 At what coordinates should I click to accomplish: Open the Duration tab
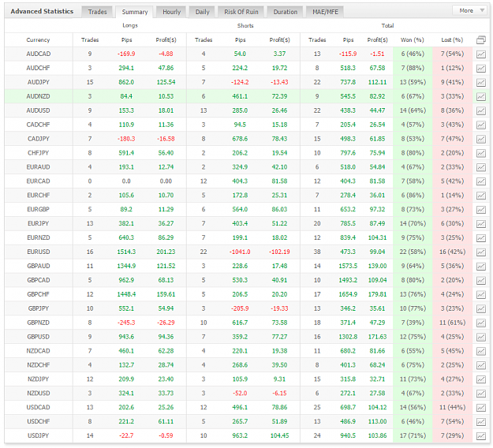(x=286, y=12)
